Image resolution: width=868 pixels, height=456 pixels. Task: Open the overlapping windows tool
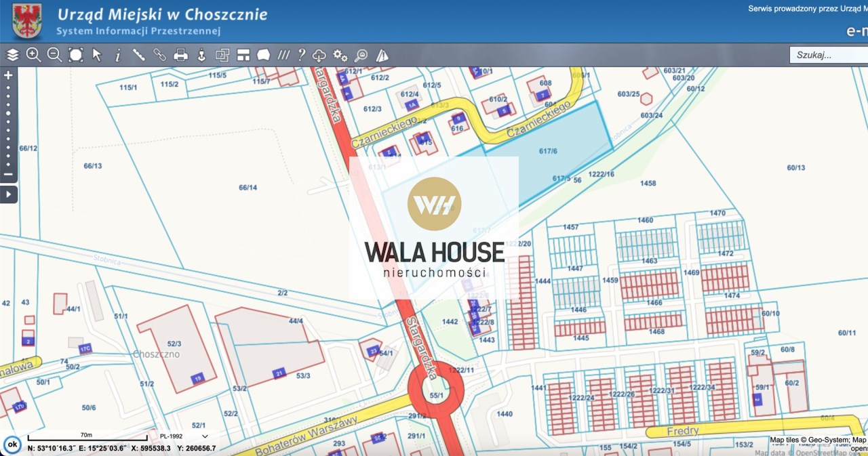[x=222, y=55]
